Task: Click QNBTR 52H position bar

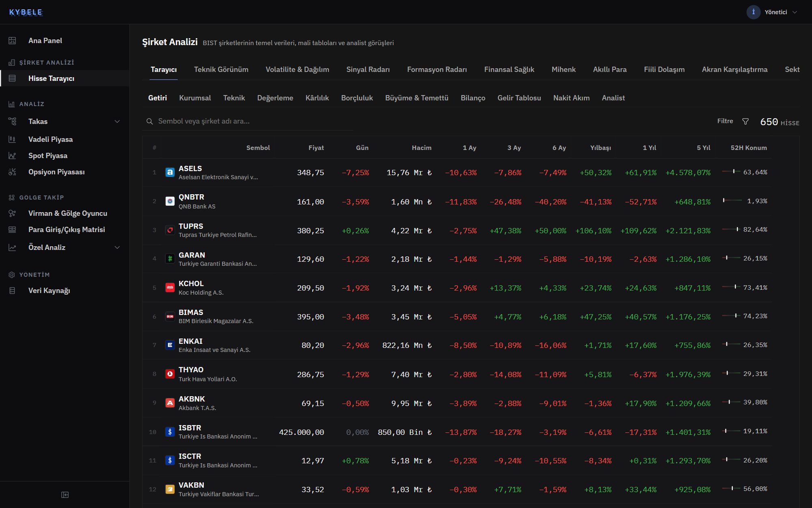Action: tap(732, 200)
